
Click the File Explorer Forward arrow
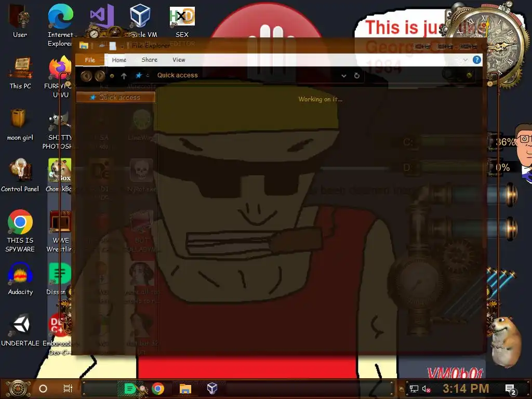(x=100, y=76)
